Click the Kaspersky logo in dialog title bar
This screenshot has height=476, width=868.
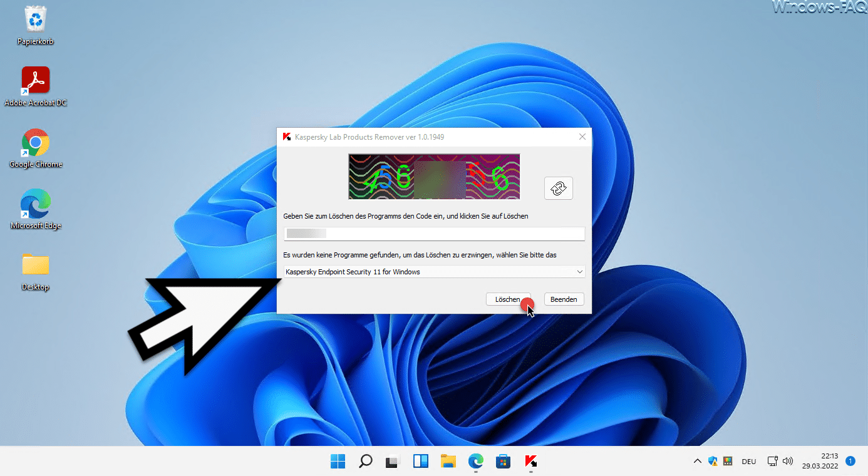click(x=286, y=137)
